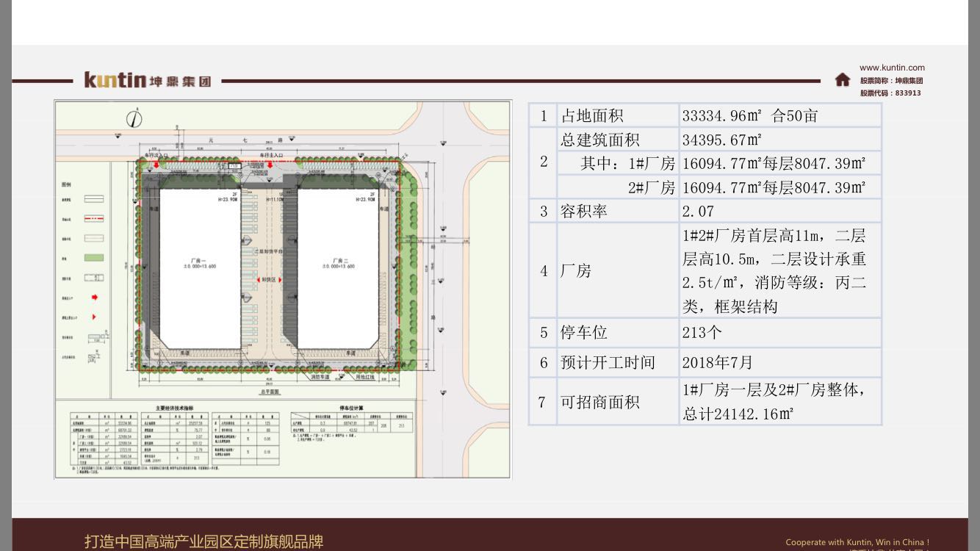This screenshot has width=980, height=551.
Task: Click the red dashed boundary line legend symbol
Action: coord(93,219)
